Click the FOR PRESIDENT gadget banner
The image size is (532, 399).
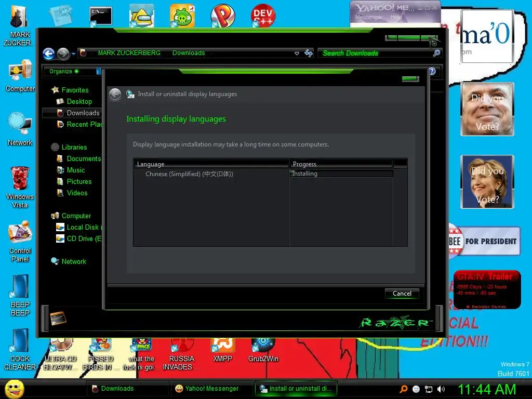(484, 241)
